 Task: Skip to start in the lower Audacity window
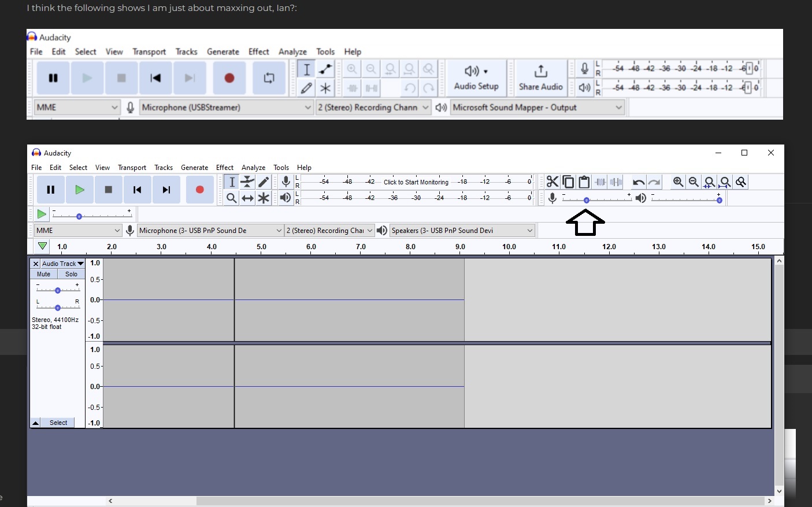[x=137, y=190]
